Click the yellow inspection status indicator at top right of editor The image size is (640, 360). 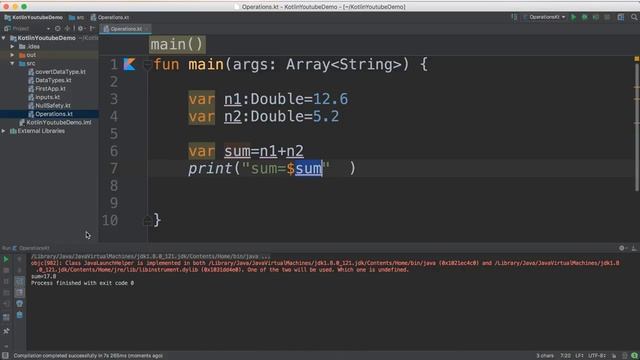point(636,59)
